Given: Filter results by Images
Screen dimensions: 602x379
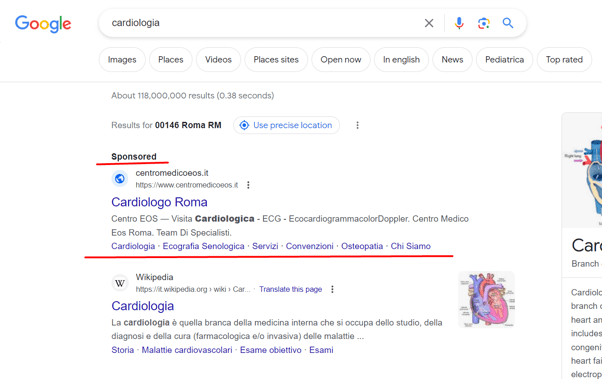Looking at the screenshot, I should click(122, 60).
